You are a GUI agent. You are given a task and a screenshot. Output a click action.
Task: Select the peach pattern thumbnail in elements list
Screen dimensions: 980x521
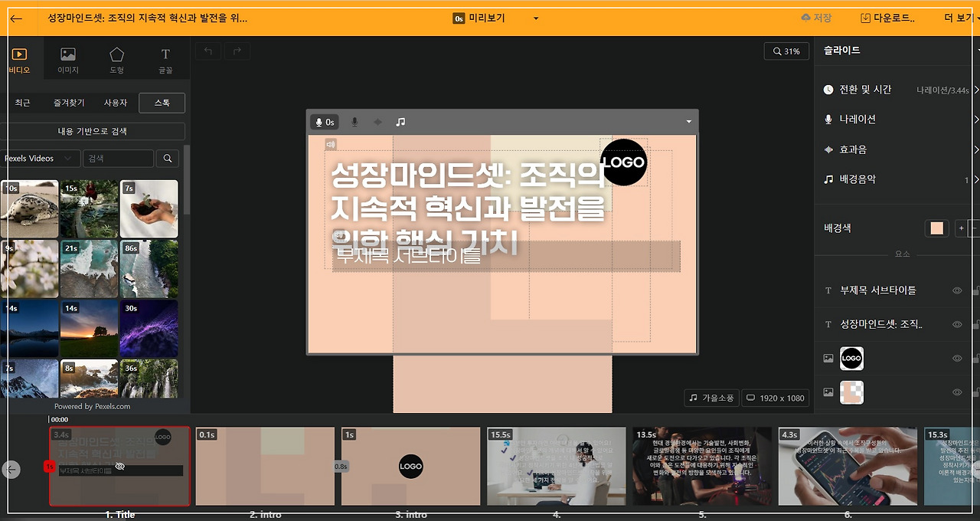pos(851,392)
